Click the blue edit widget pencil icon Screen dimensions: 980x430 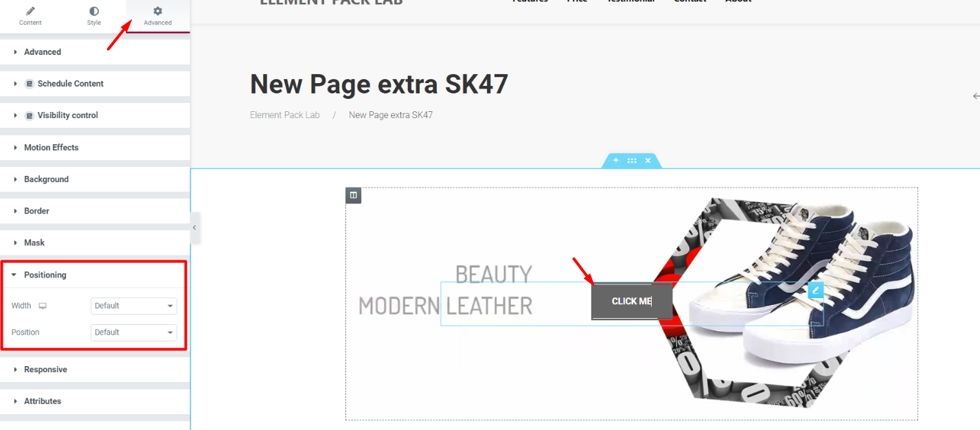[x=815, y=289]
